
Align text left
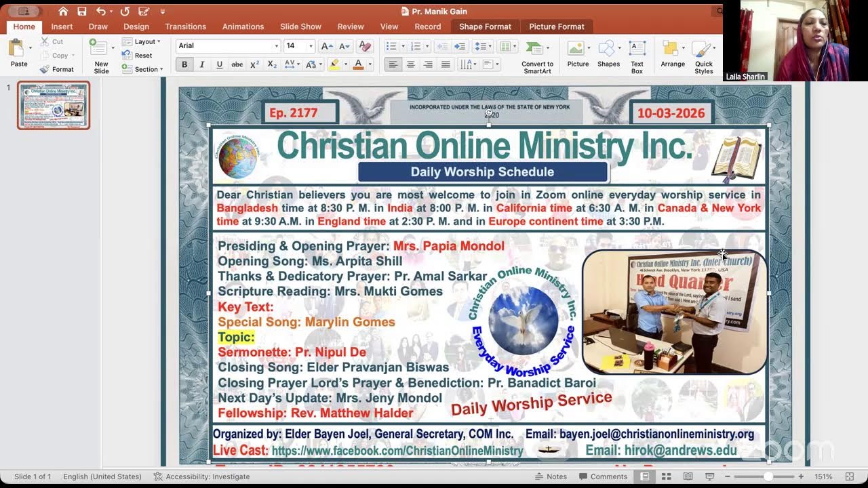(x=393, y=64)
